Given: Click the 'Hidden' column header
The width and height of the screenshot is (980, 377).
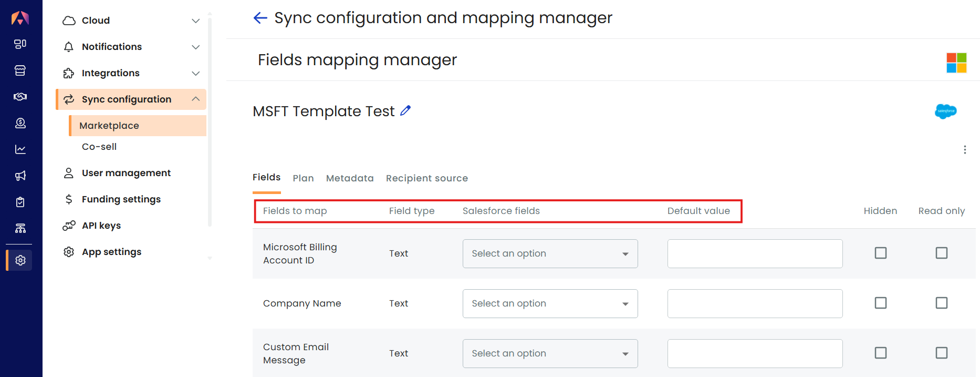Looking at the screenshot, I should (x=880, y=211).
